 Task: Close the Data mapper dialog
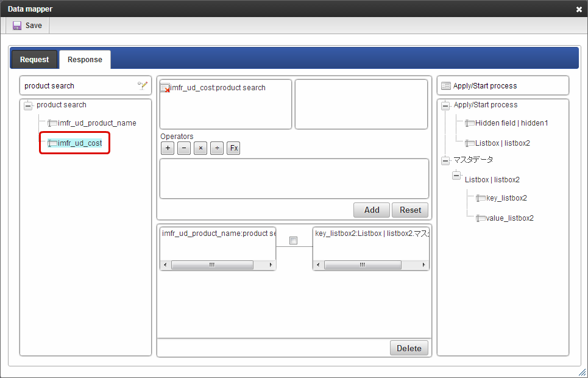579,9
